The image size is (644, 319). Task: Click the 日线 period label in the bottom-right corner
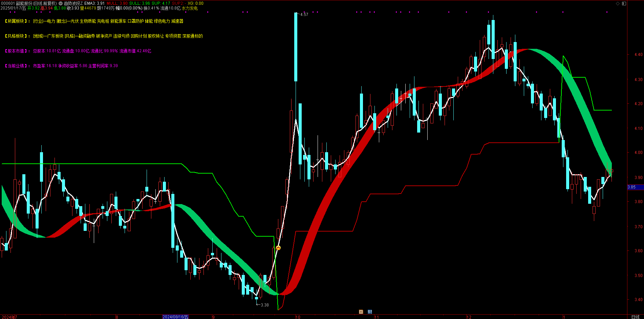tap(635, 317)
